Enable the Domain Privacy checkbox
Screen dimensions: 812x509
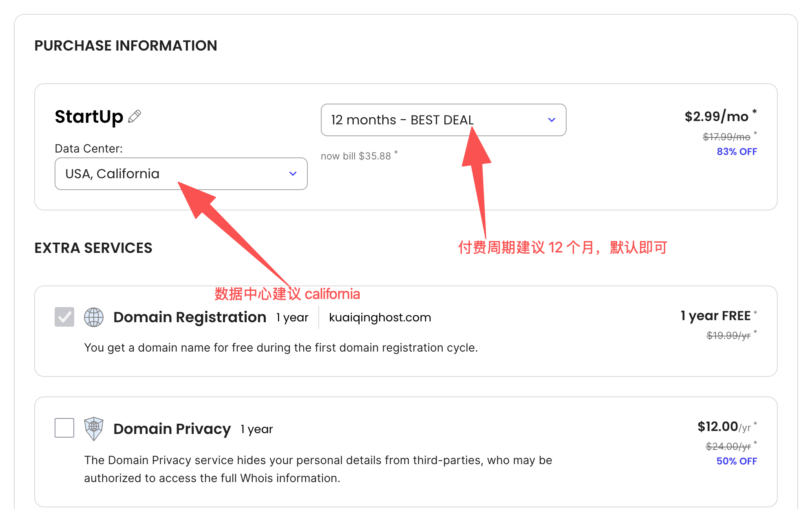[x=64, y=428]
